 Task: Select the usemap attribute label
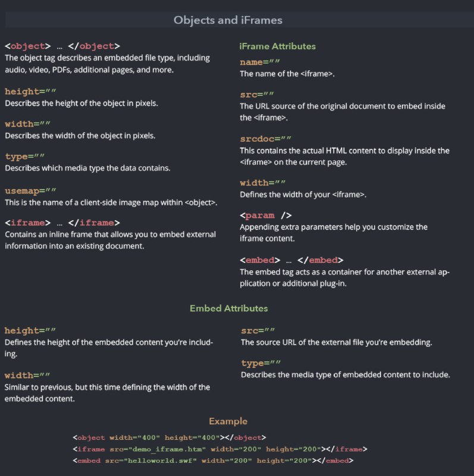pyautogui.click(x=30, y=191)
